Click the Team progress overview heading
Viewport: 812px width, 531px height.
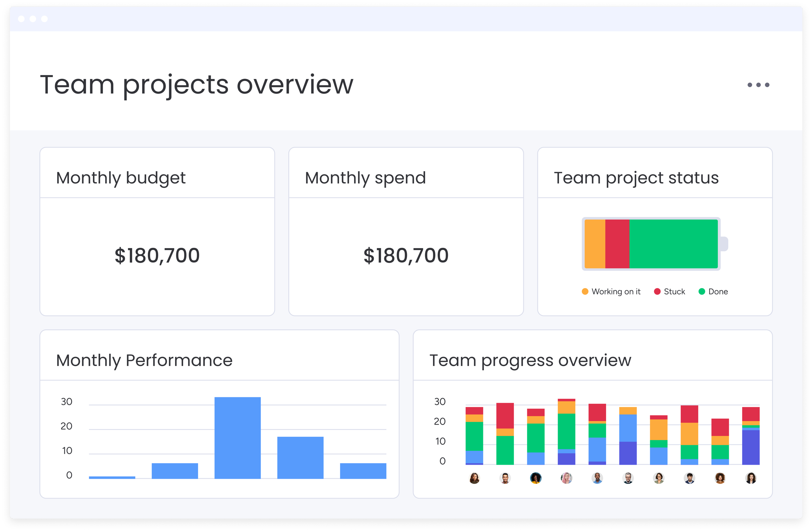530,360
